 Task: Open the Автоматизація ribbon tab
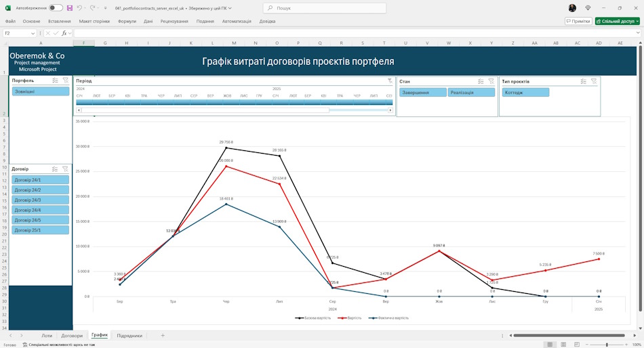pyautogui.click(x=237, y=21)
